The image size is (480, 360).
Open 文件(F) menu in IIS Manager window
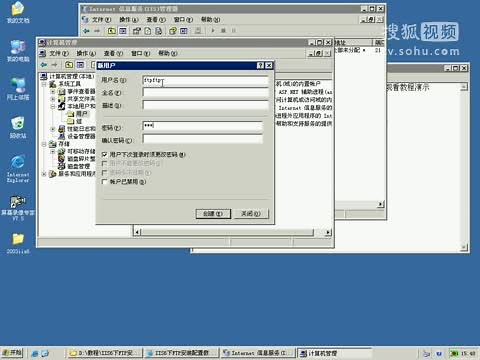102,20
